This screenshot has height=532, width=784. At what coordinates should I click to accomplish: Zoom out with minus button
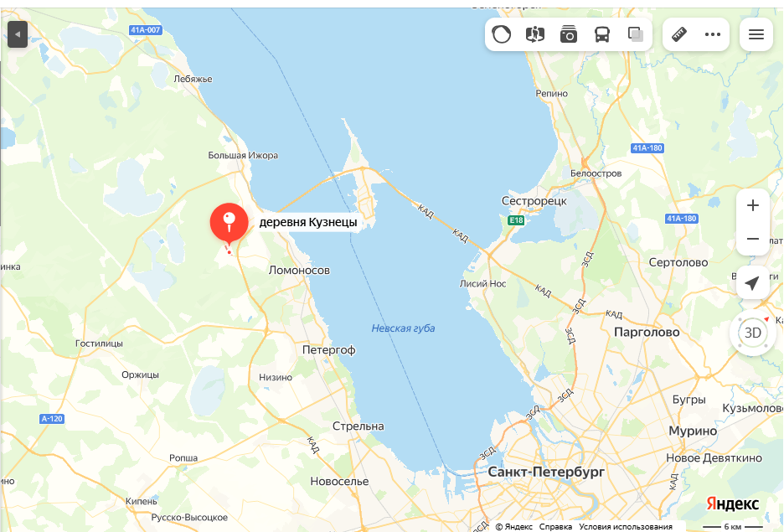point(752,239)
